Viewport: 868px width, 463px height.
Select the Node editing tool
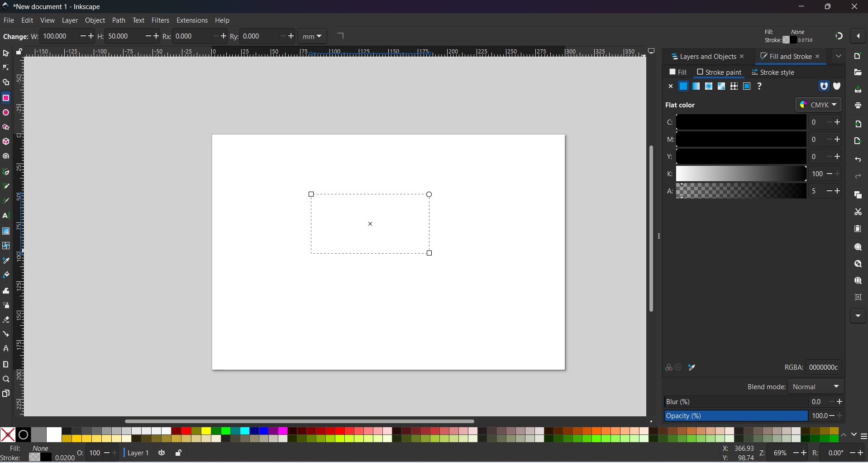6,68
